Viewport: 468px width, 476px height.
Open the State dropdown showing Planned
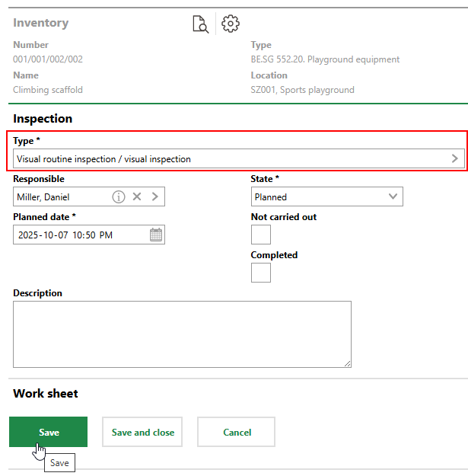[x=326, y=196]
